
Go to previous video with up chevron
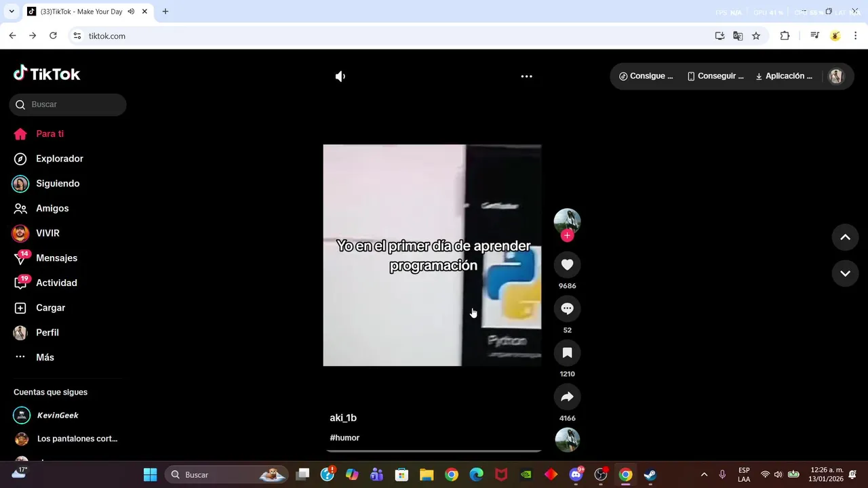click(x=845, y=237)
